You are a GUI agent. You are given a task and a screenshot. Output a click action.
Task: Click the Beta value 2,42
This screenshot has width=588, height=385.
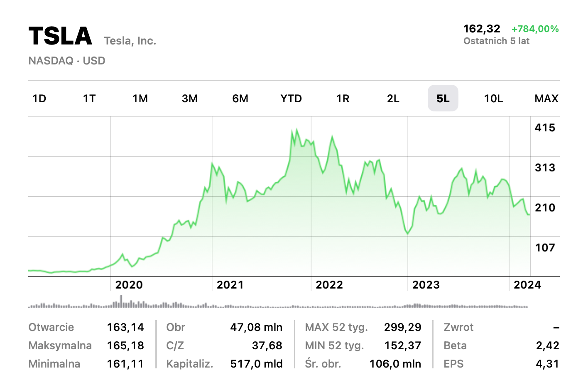548,346
